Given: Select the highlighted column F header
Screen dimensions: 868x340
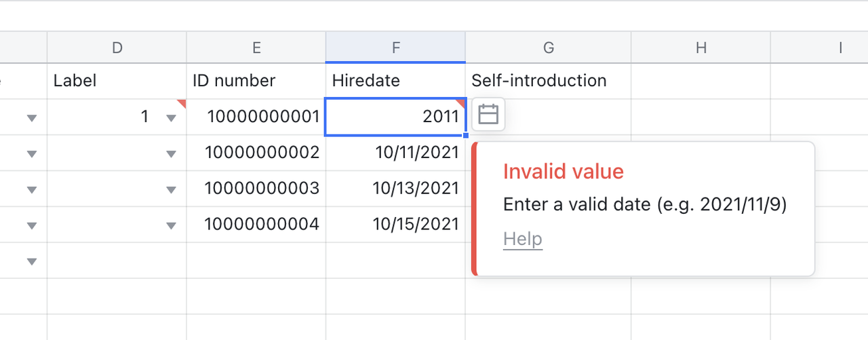Looking at the screenshot, I should point(395,48).
